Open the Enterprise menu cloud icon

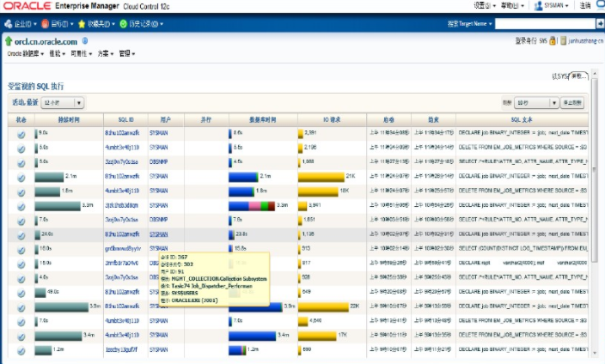coord(8,24)
